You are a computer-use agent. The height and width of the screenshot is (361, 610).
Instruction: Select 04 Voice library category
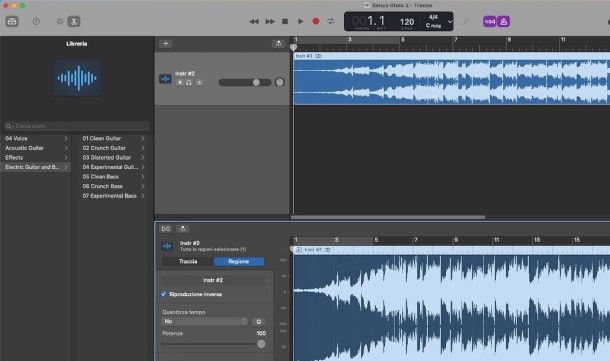[x=16, y=138]
